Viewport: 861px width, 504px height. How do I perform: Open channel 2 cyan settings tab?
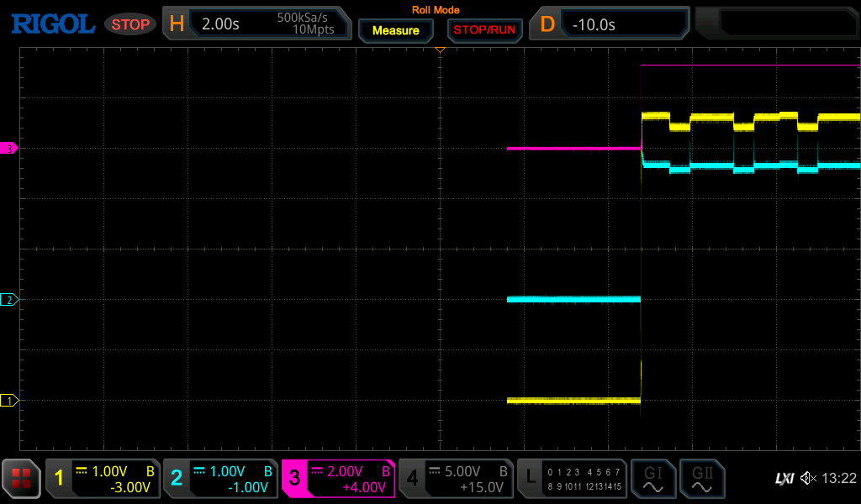tap(220, 479)
